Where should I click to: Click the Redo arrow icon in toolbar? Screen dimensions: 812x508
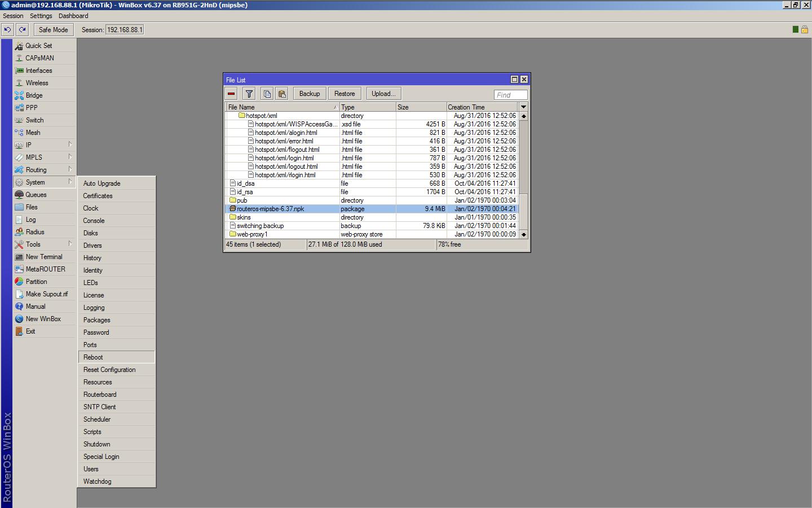(x=22, y=30)
